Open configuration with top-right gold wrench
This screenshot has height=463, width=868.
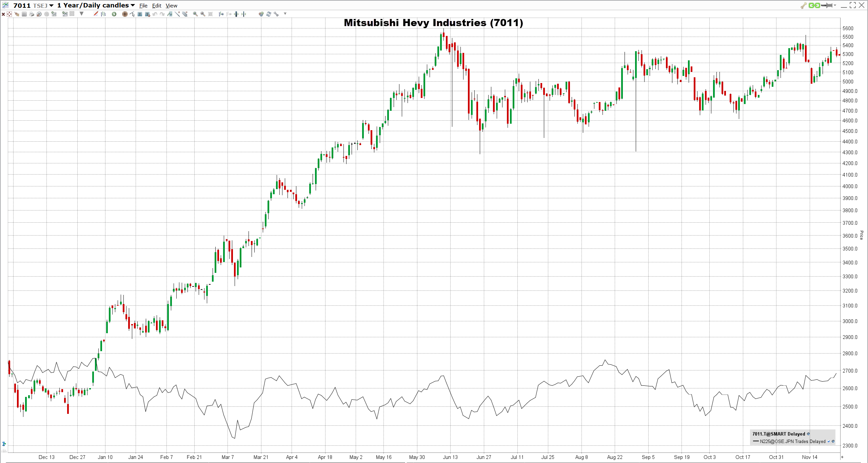point(804,5)
